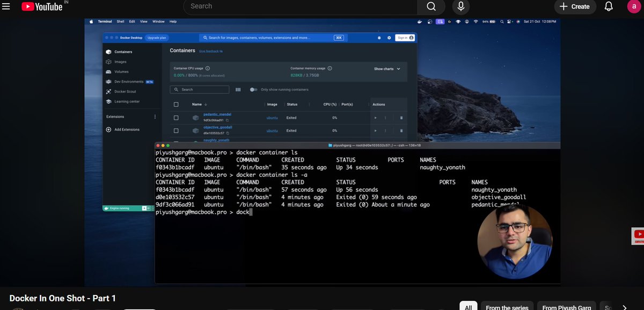
Task: Copy the d0e103532c57 container ID
Action: 228,133
